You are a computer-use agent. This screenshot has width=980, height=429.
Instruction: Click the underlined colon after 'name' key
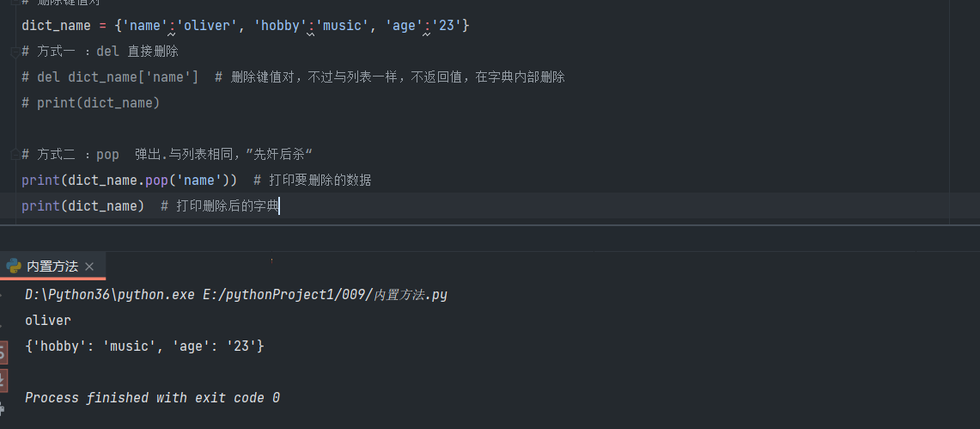171,26
